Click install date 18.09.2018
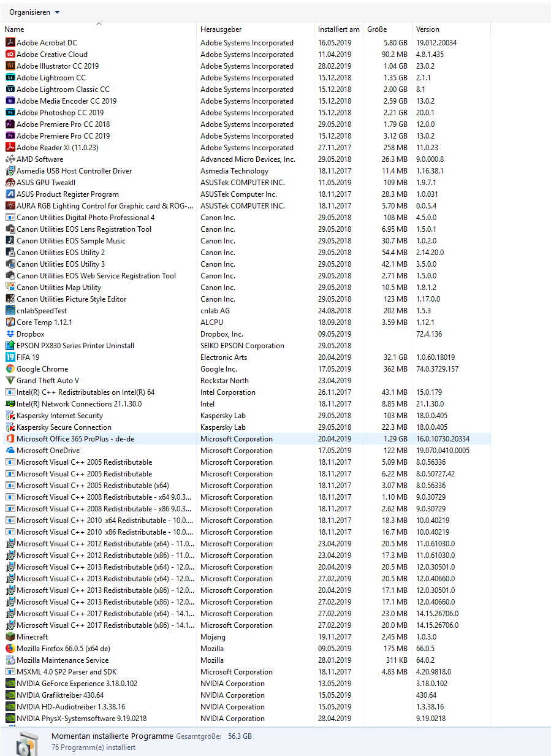Screen dimensions: 551x756 pos(335,323)
